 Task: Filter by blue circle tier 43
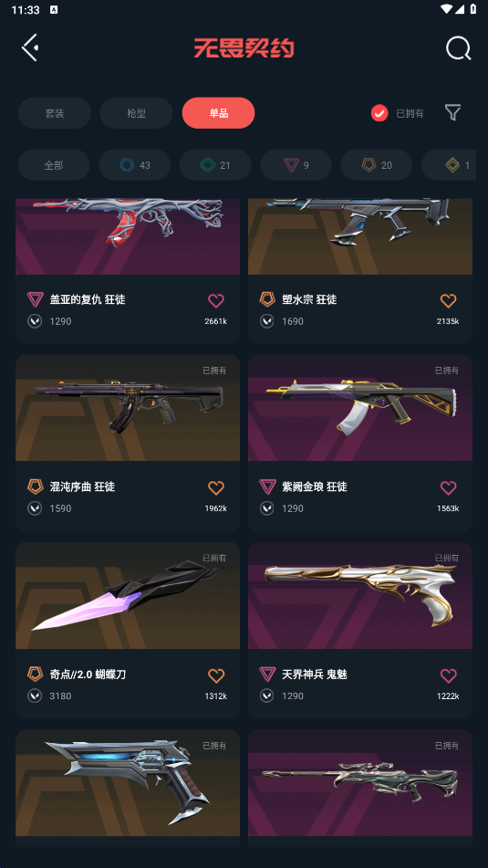coord(134,165)
